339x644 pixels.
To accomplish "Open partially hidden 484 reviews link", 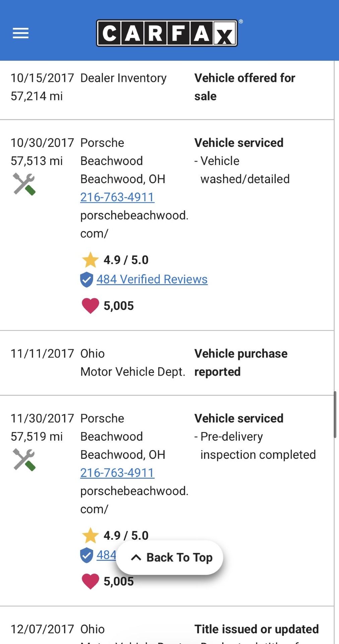I will click(106, 555).
